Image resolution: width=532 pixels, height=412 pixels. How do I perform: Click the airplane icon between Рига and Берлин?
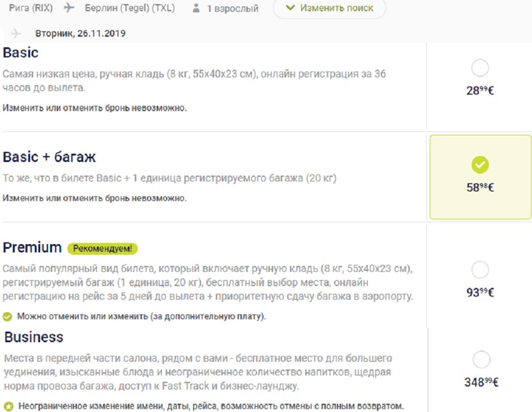click(69, 8)
